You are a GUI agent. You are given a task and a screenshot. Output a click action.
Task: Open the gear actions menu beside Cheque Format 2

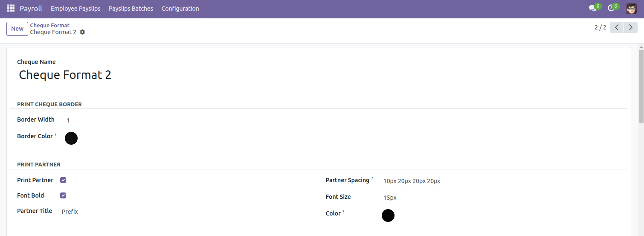tap(82, 32)
